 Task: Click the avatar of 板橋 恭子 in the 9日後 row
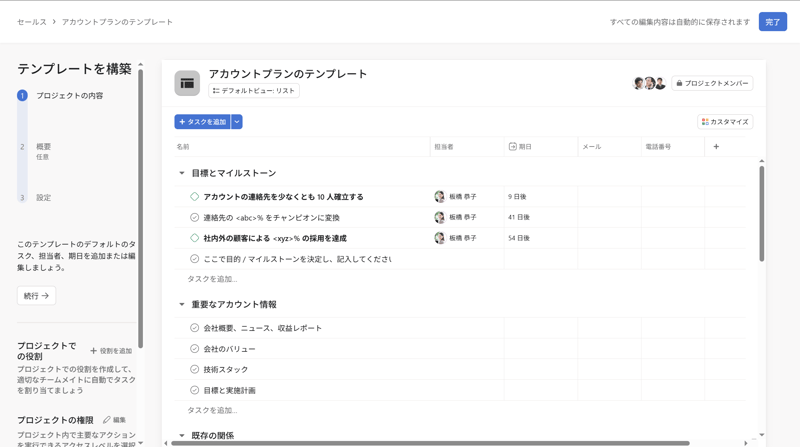point(439,196)
